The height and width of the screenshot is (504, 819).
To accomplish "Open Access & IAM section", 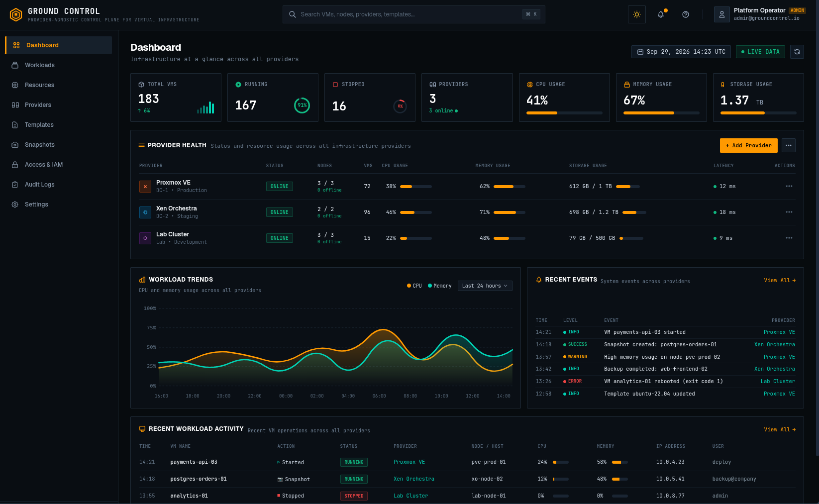I will 59,165.
